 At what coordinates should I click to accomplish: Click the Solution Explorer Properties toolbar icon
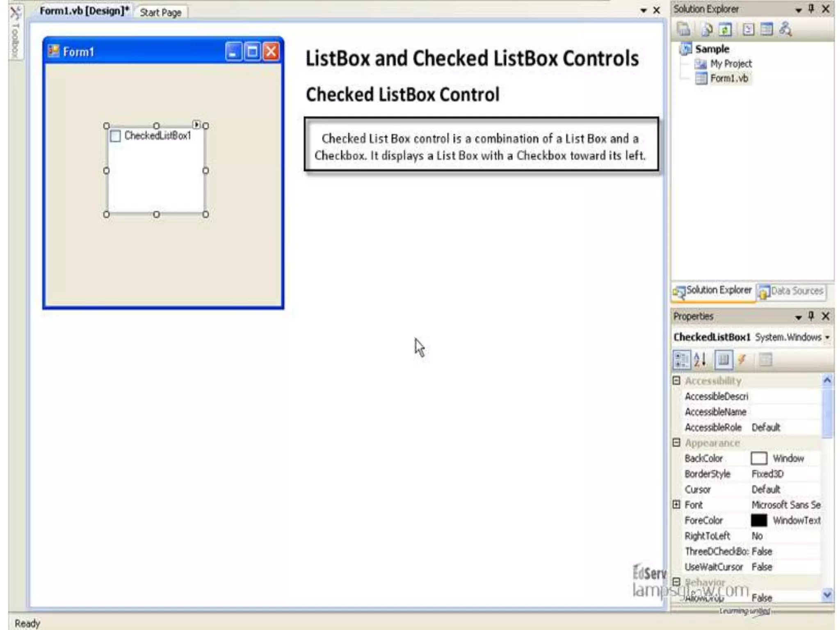pos(683,29)
